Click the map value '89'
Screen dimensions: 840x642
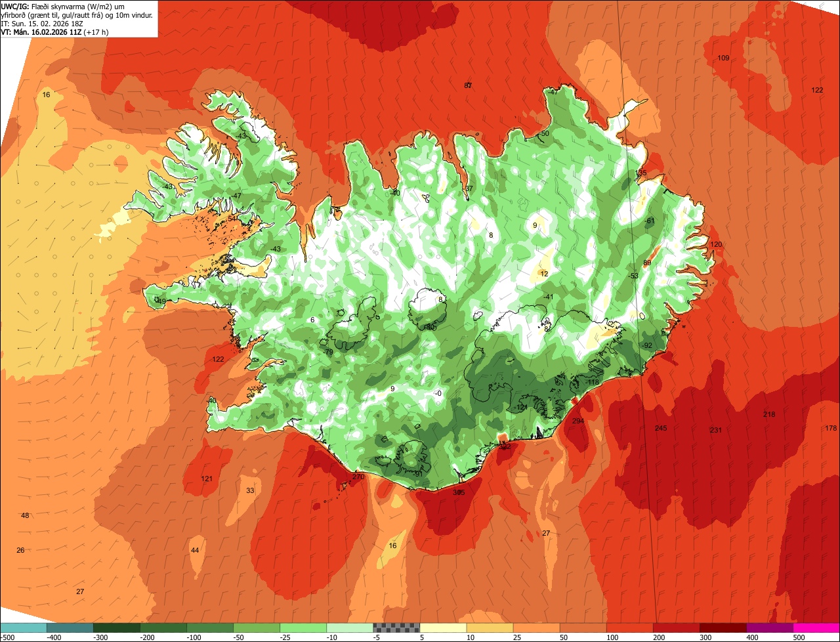[647, 263]
